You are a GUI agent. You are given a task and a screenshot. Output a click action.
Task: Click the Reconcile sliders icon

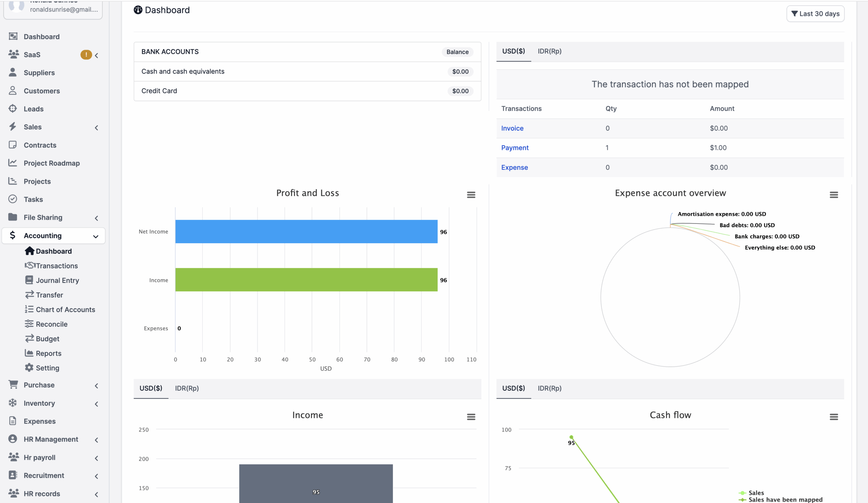pos(29,324)
